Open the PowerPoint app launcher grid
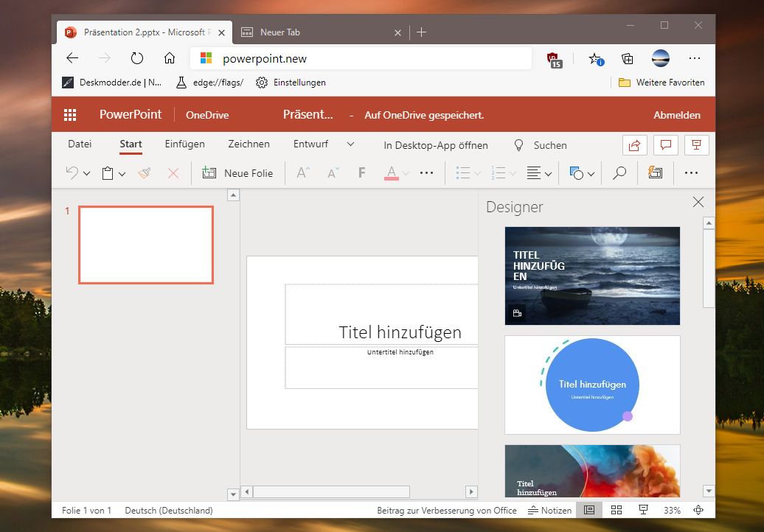The image size is (764, 532). tap(70, 115)
